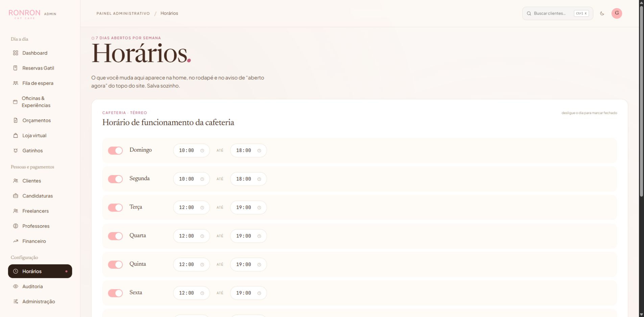
Task: Click the clock icon in Sexta closing time
Action: pos(259,293)
